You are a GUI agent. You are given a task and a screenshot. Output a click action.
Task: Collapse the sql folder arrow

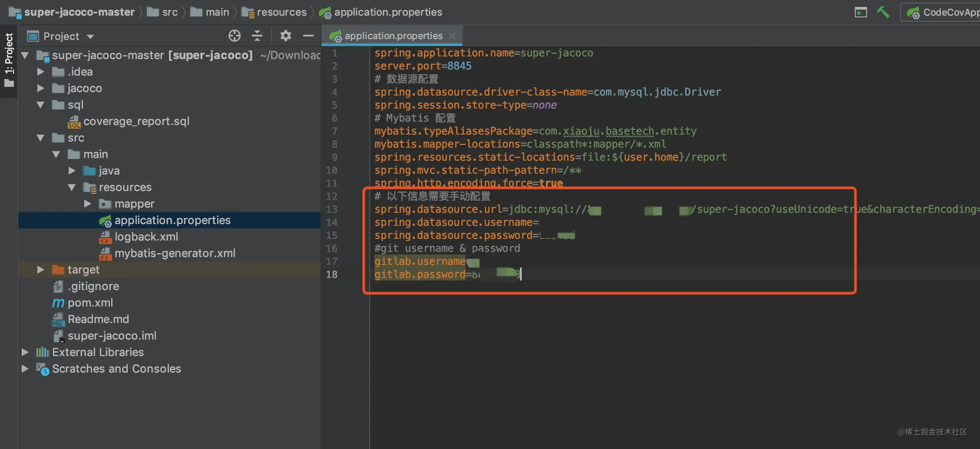(x=40, y=105)
